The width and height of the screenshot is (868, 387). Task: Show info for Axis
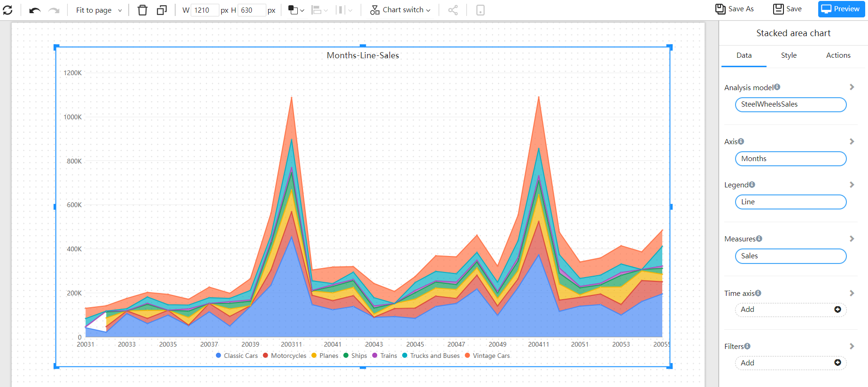pos(741,141)
